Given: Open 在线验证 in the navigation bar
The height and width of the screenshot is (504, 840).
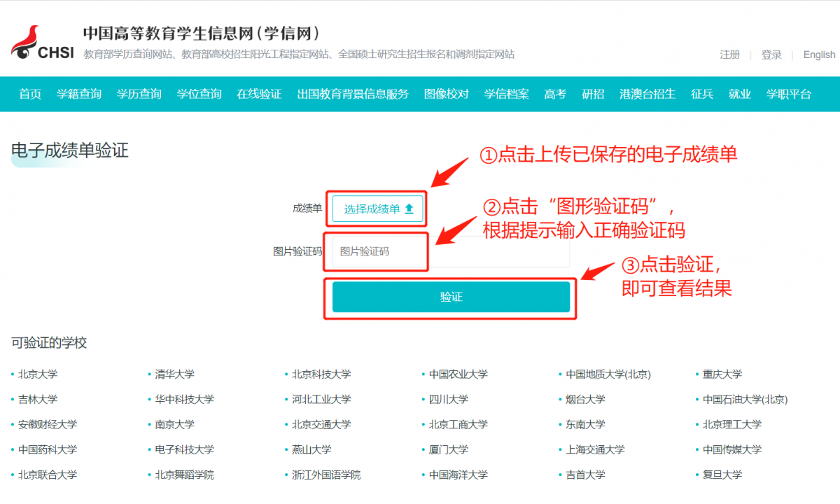Looking at the screenshot, I should coord(259,94).
